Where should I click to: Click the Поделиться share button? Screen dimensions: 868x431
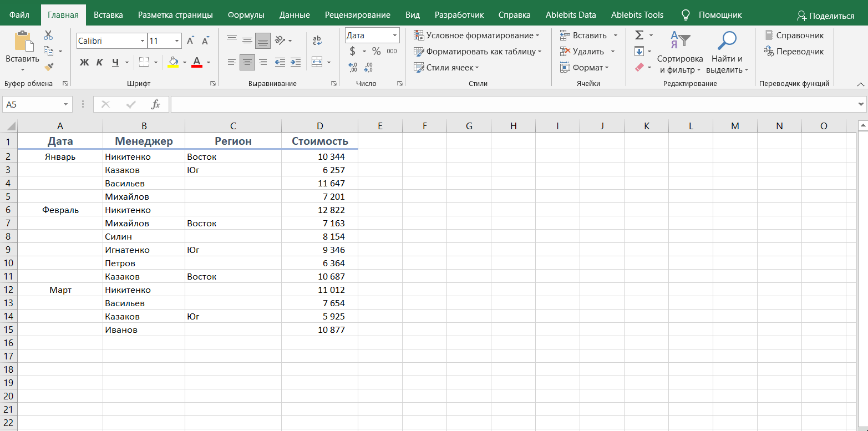825,16
